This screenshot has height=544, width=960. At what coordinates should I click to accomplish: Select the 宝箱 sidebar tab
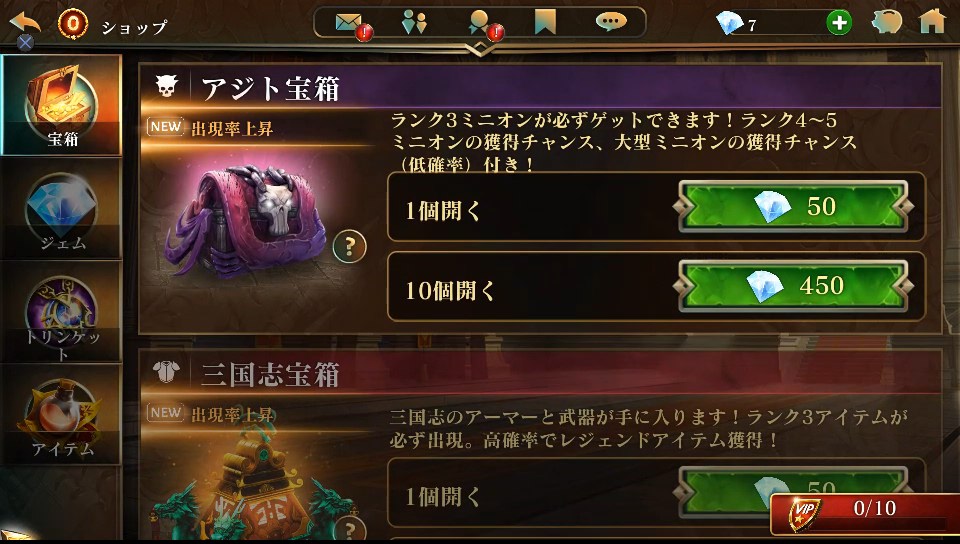(61, 105)
